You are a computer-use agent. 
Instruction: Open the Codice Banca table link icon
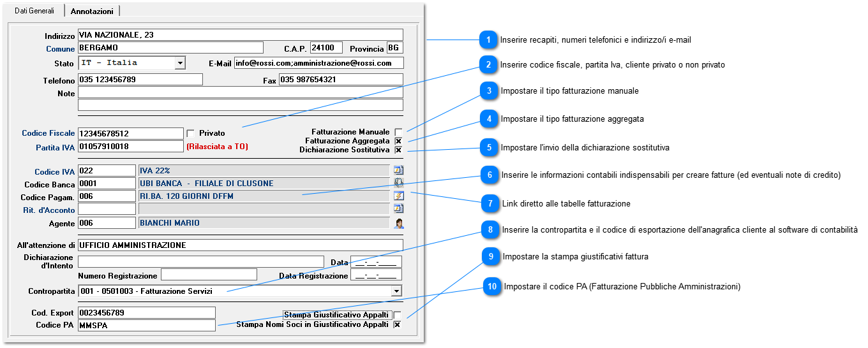click(399, 183)
